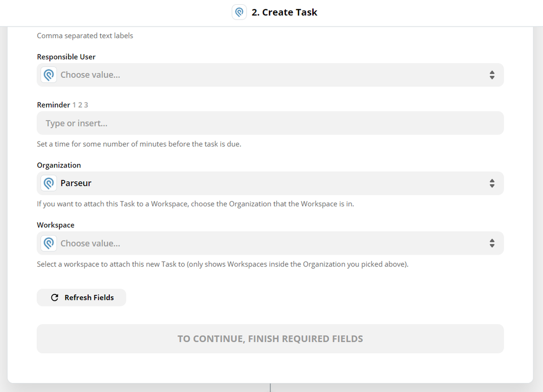The height and width of the screenshot is (392, 543).
Task: Open the Organization dropdown showing Parseur
Action: (x=265, y=182)
